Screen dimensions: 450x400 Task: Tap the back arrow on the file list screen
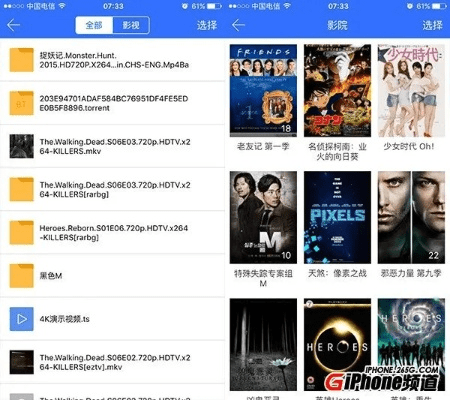[13, 25]
